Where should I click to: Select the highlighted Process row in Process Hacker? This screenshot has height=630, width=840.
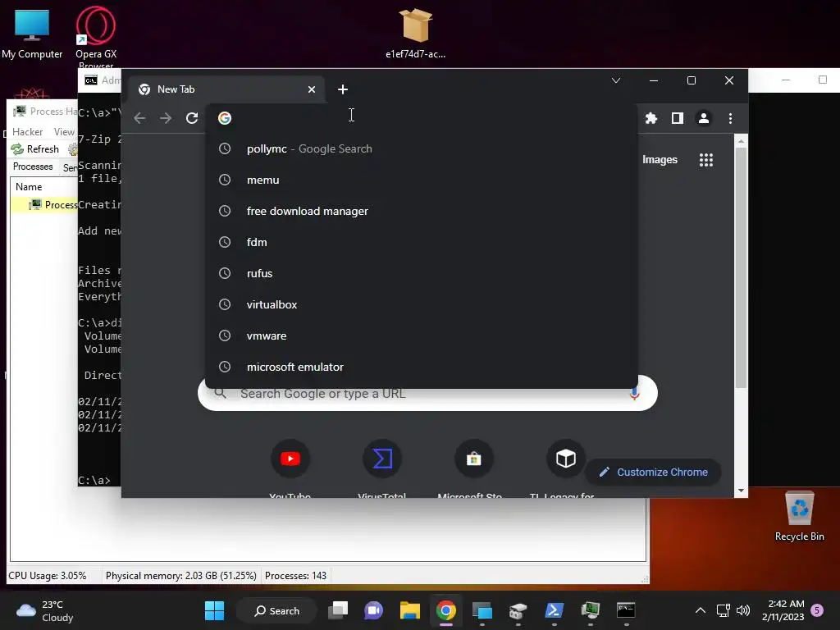(44, 204)
